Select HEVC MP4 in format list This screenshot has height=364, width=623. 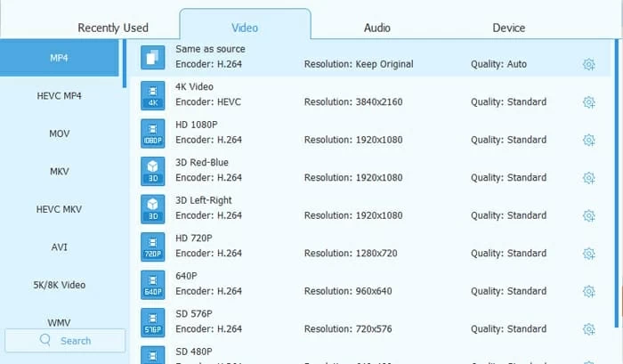coord(60,95)
